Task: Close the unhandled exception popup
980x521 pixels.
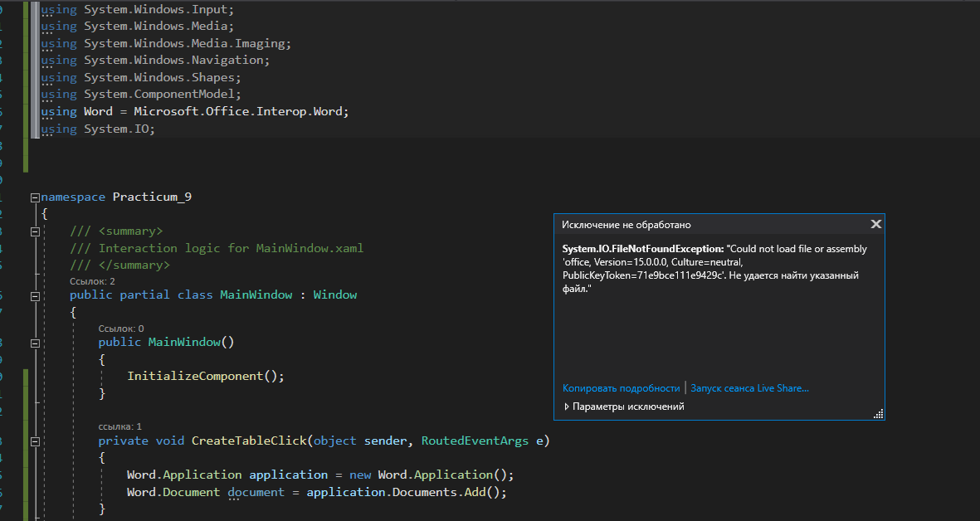Action: (875, 224)
